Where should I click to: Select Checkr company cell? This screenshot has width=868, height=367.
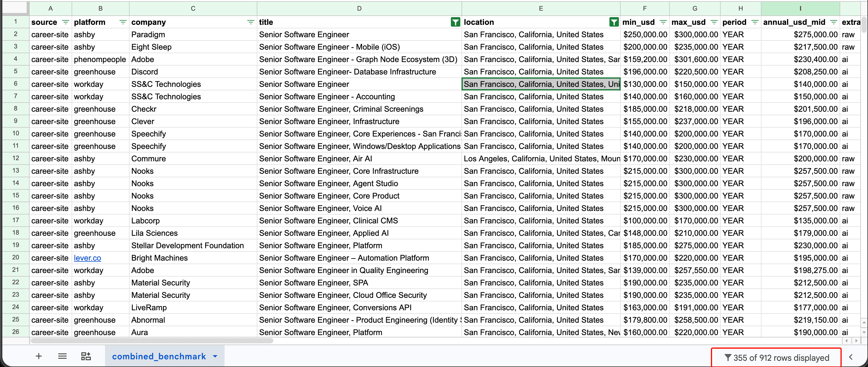click(x=193, y=109)
